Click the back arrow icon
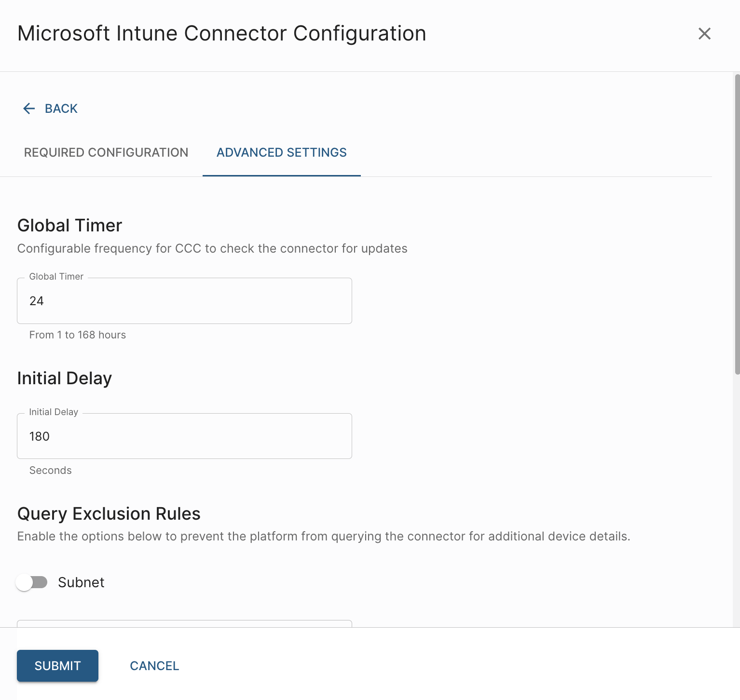 (29, 108)
